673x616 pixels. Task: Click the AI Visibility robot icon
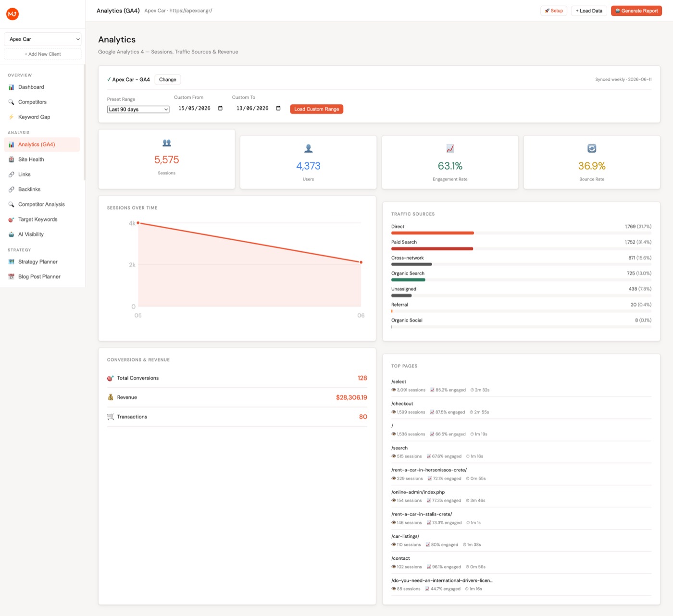point(11,234)
